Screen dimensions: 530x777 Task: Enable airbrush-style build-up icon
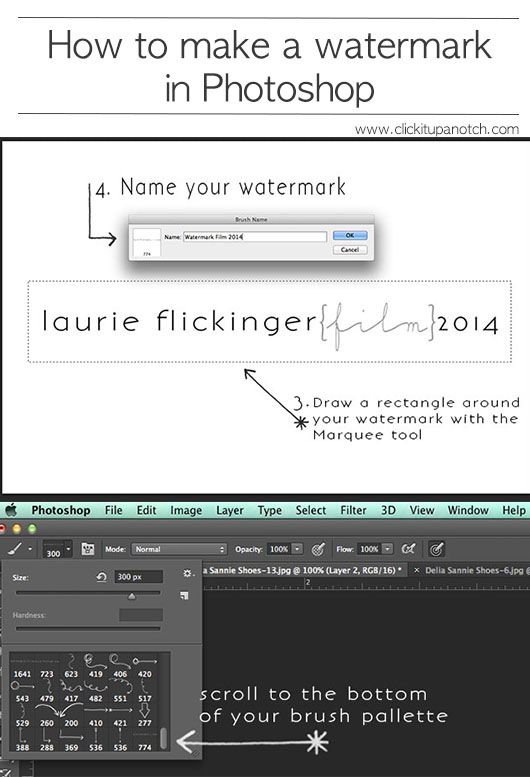(x=408, y=549)
